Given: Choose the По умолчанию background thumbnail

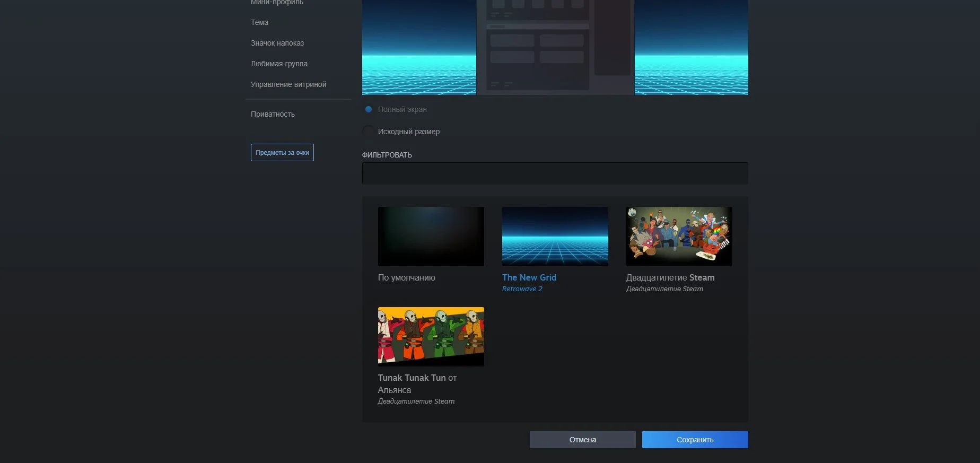Looking at the screenshot, I should point(431,237).
